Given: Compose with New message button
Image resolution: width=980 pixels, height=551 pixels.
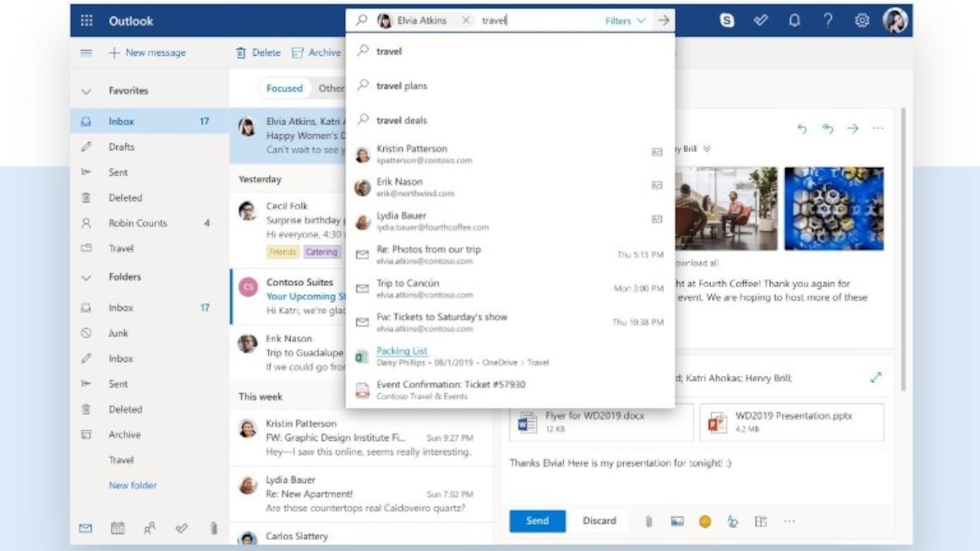Looking at the screenshot, I should click(147, 52).
